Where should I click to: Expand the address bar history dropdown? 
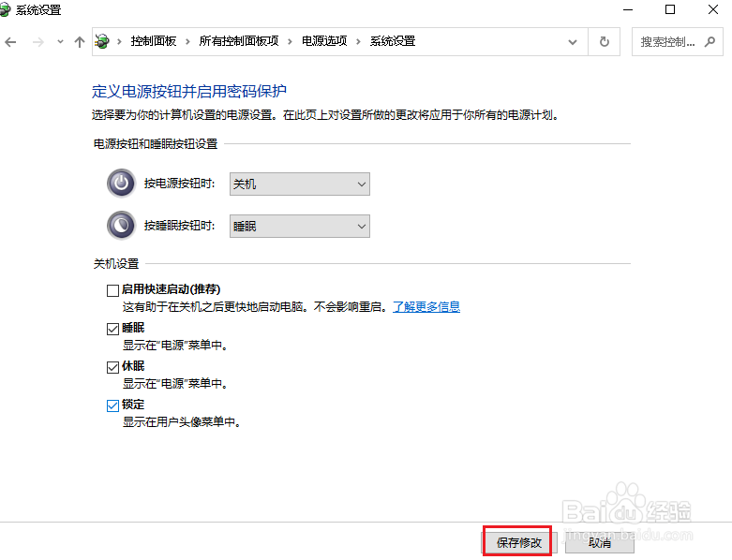[x=573, y=42]
